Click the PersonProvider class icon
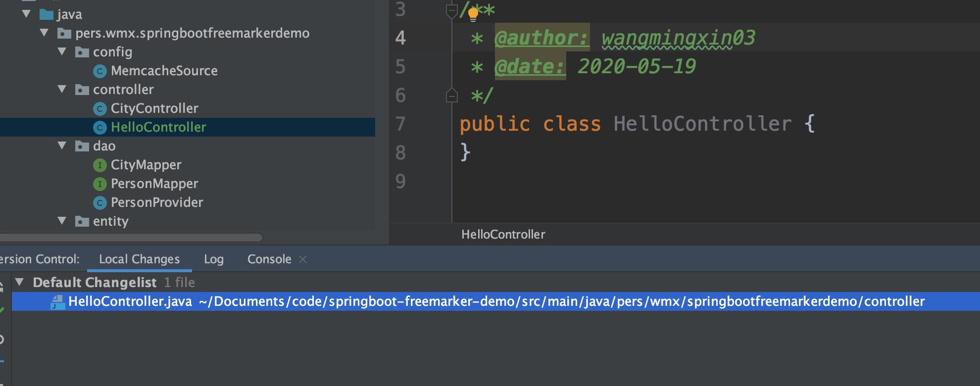980x386 pixels. [99, 203]
